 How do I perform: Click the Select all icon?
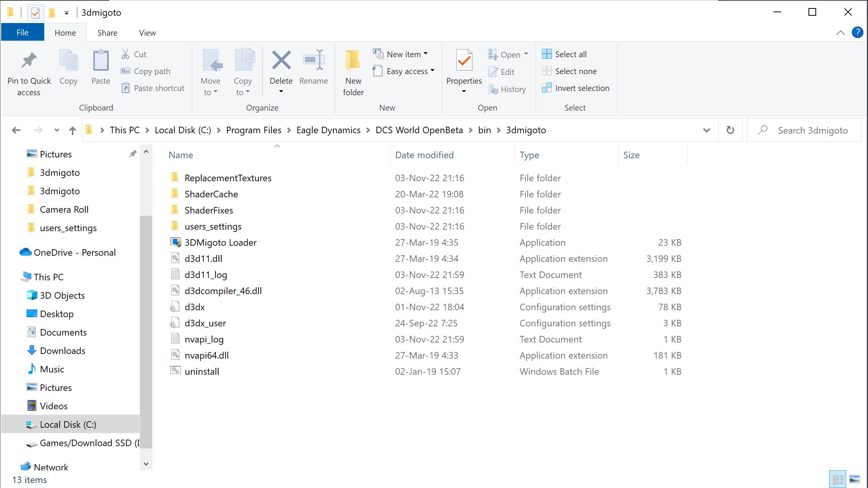(x=547, y=54)
